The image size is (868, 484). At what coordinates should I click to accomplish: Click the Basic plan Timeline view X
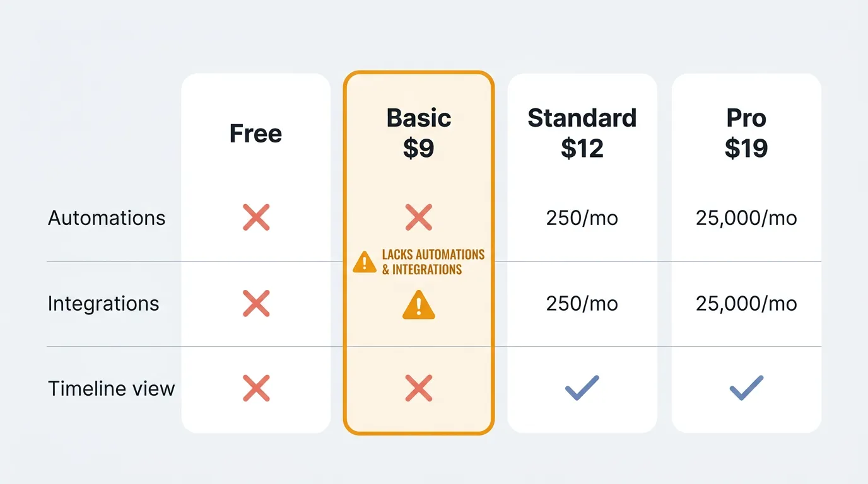pos(419,388)
